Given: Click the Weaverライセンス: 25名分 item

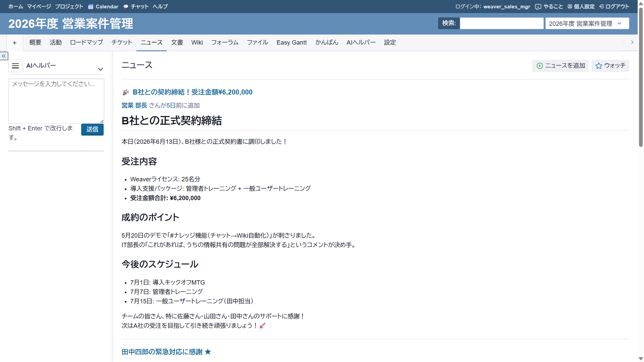Looking at the screenshot, I should [165, 179].
